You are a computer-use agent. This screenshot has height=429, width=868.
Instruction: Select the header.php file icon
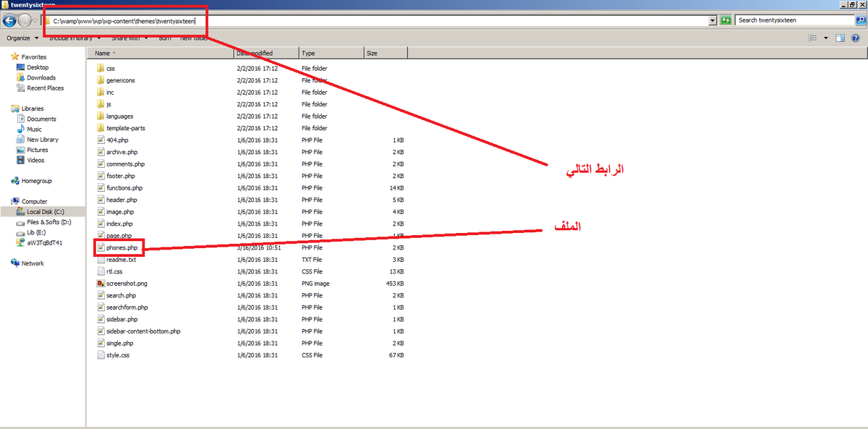tap(101, 200)
